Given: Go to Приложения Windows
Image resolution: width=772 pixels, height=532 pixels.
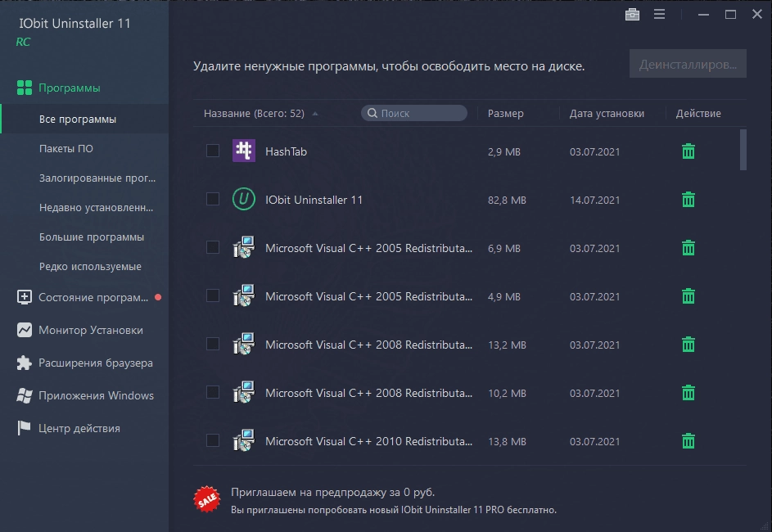Looking at the screenshot, I should click(x=96, y=395).
